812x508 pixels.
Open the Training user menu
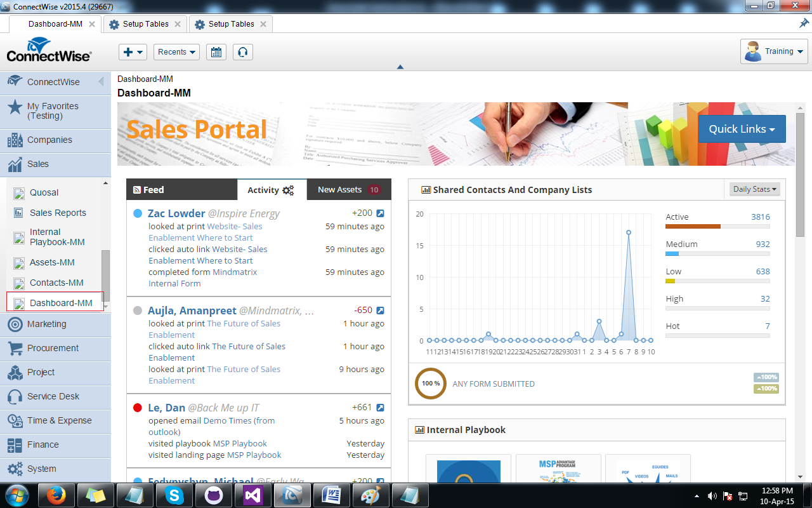tap(774, 51)
